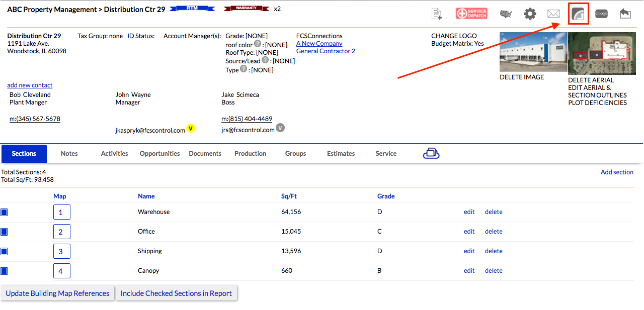The width and height of the screenshot is (644, 310).
Task: Open the Estimates tab
Action: pos(341,154)
